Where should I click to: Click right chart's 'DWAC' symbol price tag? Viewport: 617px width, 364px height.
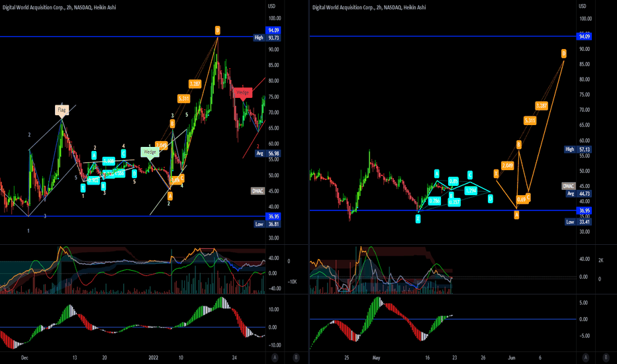[568, 186]
